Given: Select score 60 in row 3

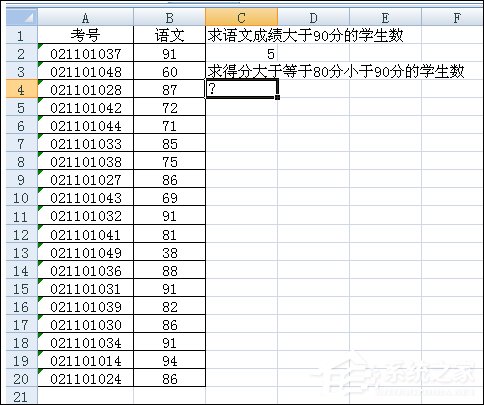Looking at the screenshot, I should [x=169, y=71].
